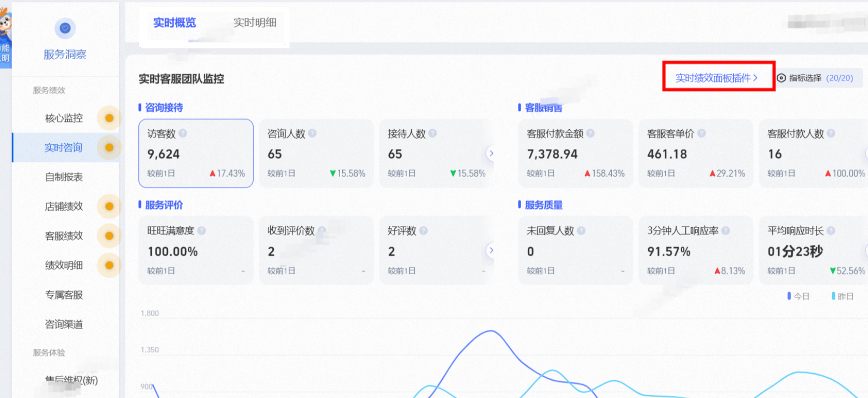Select the 旺旺满意度 metric card
Viewport: 868px width, 398px height.
click(x=196, y=250)
